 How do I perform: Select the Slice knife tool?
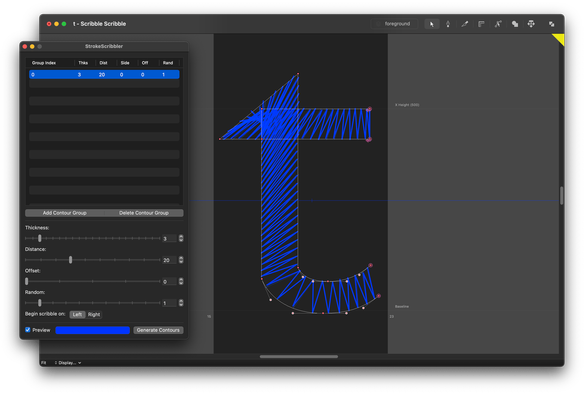[464, 24]
